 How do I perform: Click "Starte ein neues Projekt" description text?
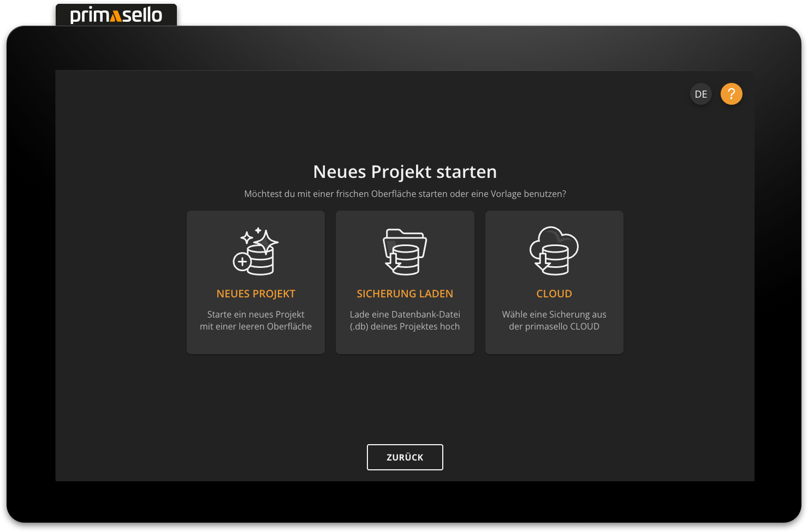256,314
